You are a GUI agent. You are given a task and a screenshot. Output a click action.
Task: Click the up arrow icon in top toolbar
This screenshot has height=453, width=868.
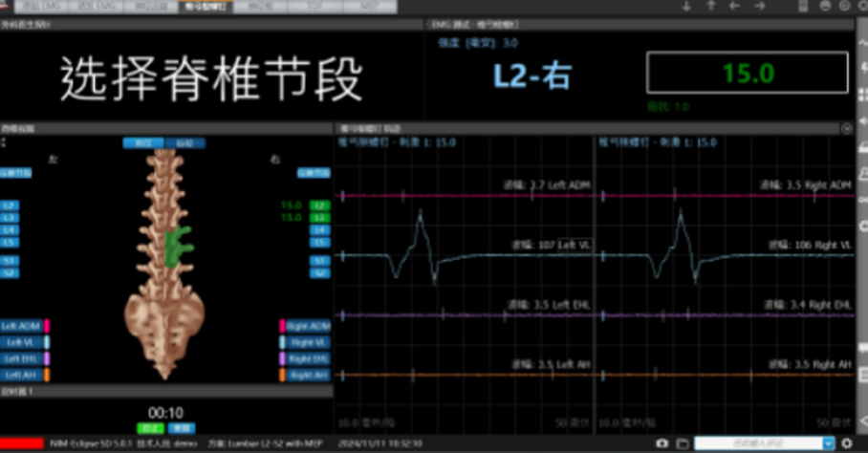(x=710, y=6)
